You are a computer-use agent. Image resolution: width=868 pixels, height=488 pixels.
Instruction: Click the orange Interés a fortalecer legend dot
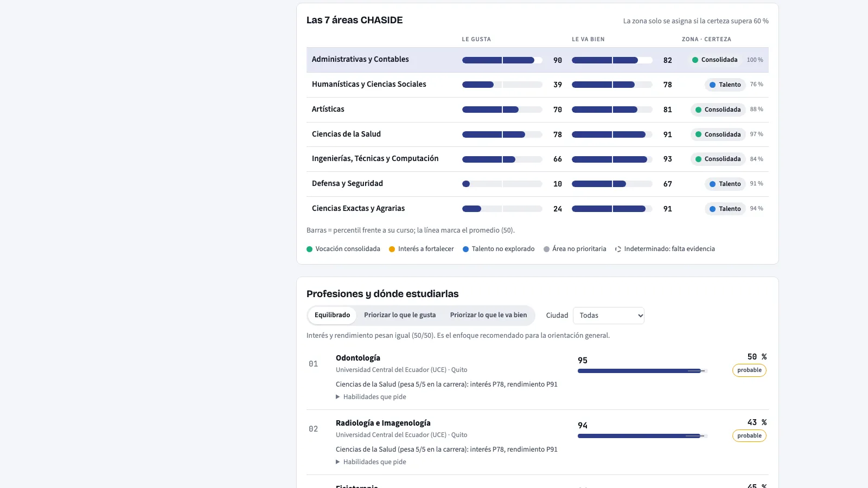[392, 249]
